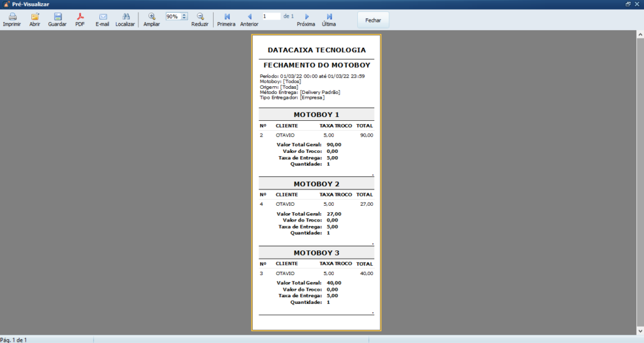Image resolution: width=644 pixels, height=343 pixels.
Task: Decrease zoom using the stepper down arrow
Action: click(184, 18)
